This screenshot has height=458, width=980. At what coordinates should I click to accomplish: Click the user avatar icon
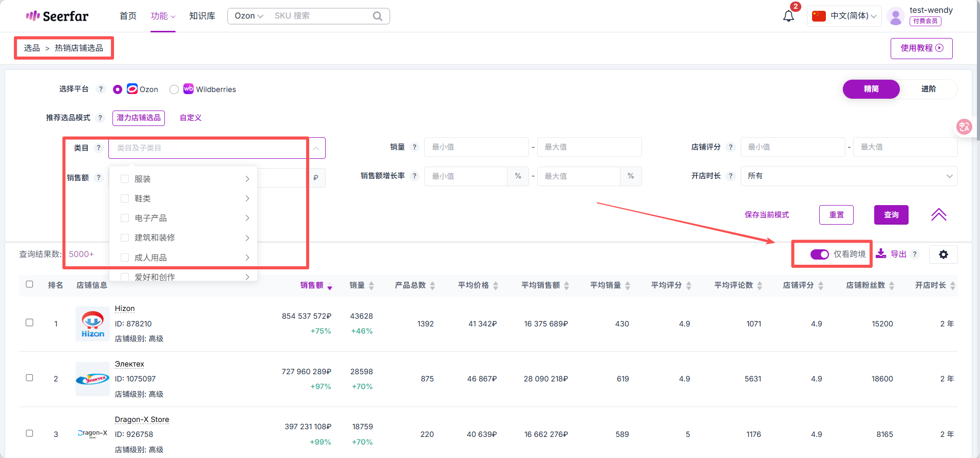tap(895, 16)
